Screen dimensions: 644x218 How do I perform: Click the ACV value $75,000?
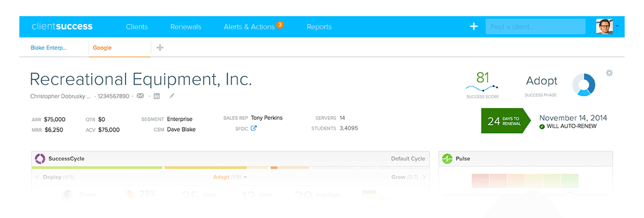(109, 130)
